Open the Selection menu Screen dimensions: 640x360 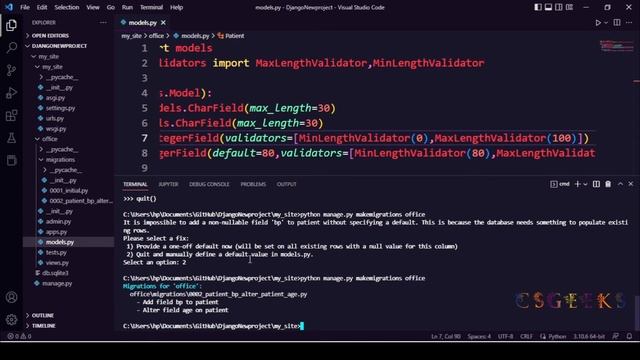point(67,7)
